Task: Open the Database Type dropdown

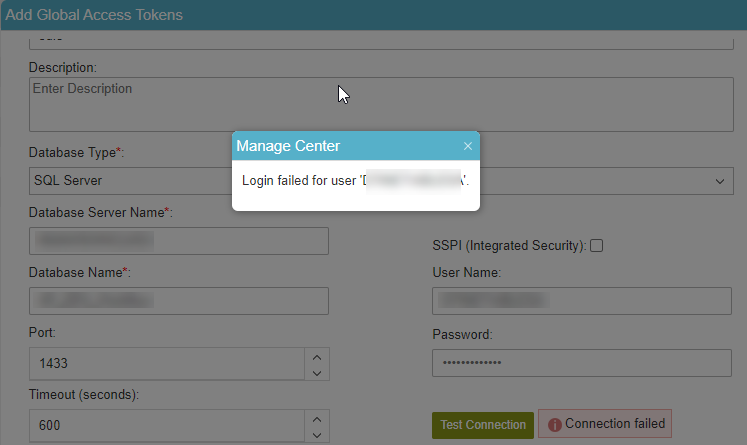Action: (x=600, y=181)
